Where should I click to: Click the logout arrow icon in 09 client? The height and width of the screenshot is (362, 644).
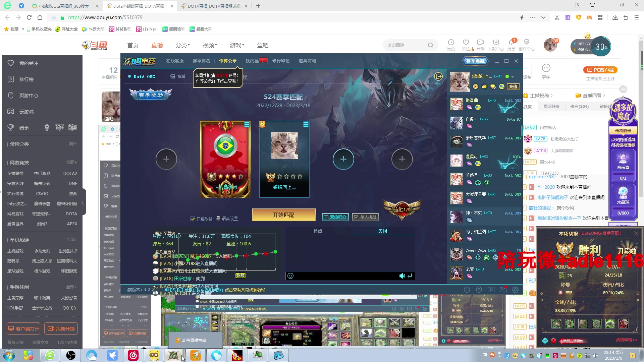438,77
